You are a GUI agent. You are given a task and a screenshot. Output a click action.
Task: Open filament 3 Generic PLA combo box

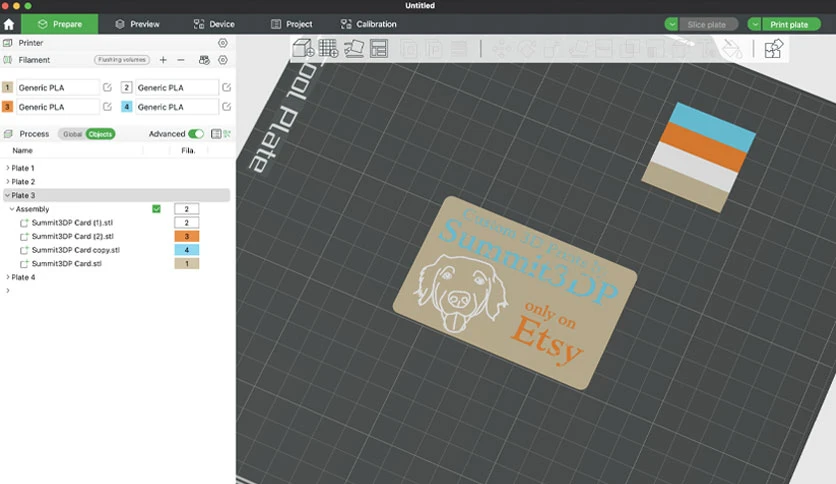[x=58, y=107]
